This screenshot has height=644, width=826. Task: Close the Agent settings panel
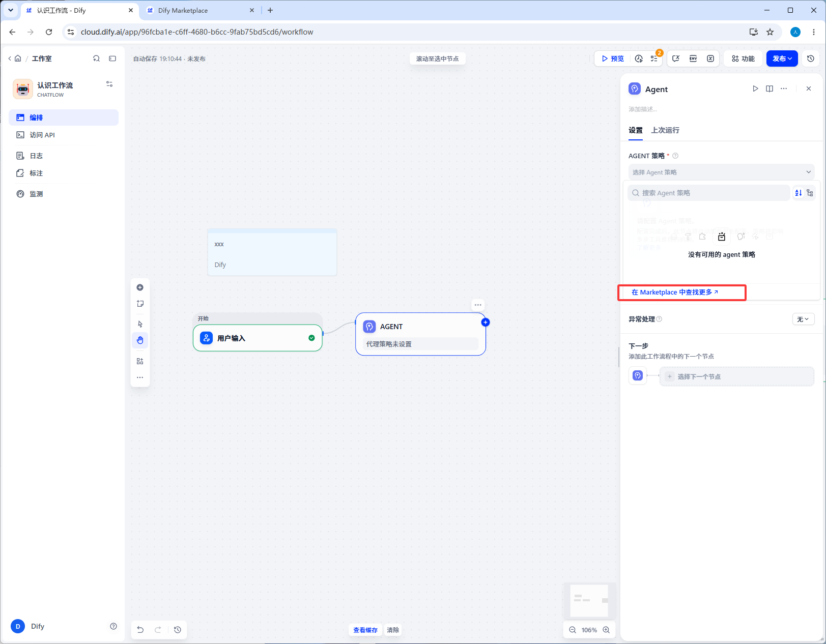[x=809, y=89]
